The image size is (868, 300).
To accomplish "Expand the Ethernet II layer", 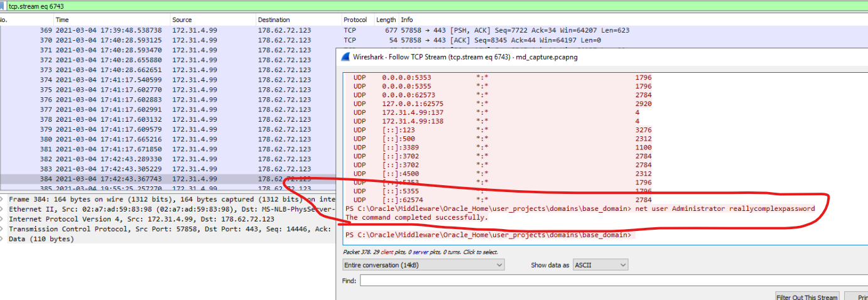I will [x=3, y=209].
